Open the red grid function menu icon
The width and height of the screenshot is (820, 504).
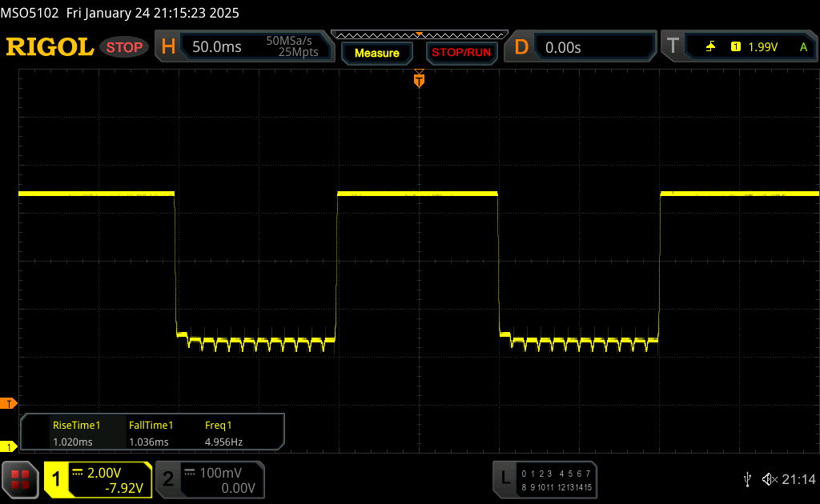20,479
